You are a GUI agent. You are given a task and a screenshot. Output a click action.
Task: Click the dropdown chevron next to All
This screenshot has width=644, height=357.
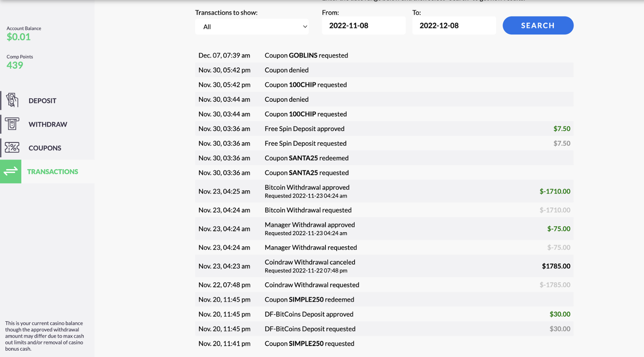(x=305, y=27)
